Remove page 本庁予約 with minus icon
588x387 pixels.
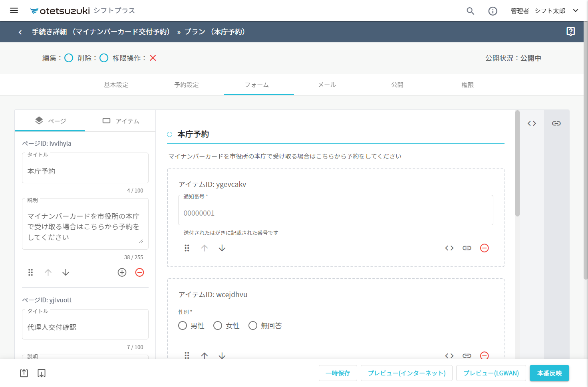coord(139,272)
